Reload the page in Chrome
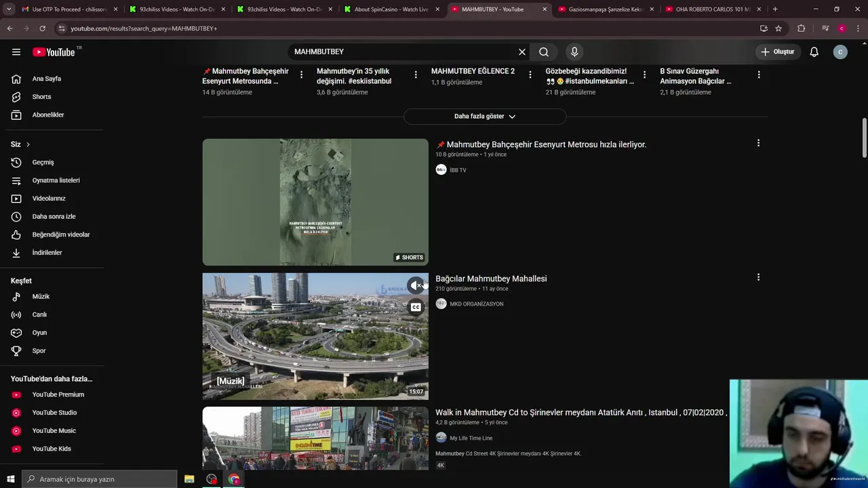 click(x=42, y=28)
